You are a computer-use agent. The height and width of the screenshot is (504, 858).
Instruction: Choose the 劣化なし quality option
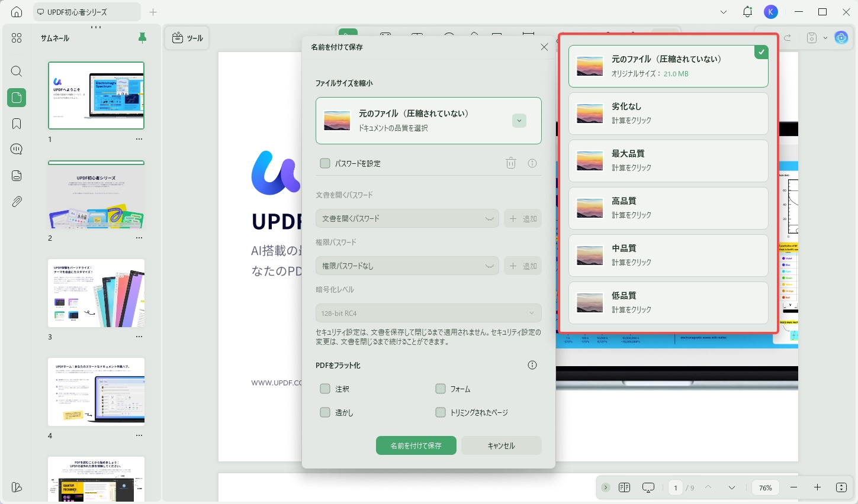[x=669, y=113]
